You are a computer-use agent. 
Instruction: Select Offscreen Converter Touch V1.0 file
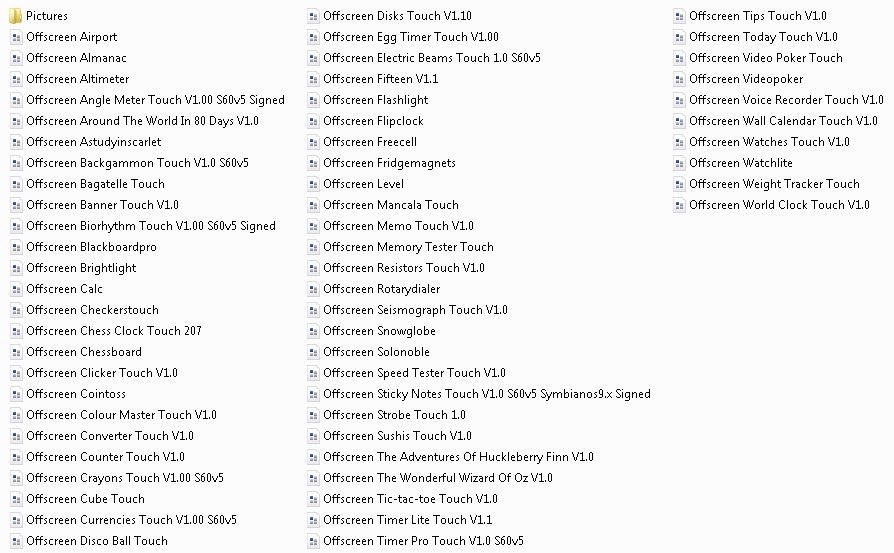[x=110, y=436]
